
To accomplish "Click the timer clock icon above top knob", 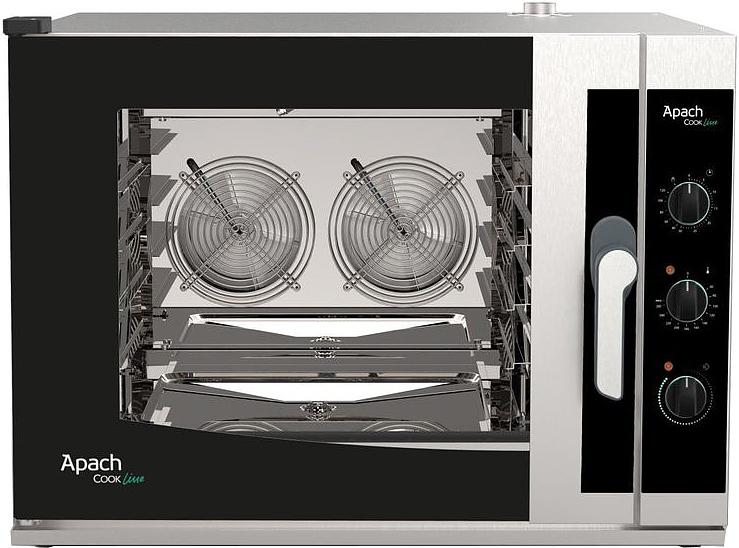I will point(709,172).
